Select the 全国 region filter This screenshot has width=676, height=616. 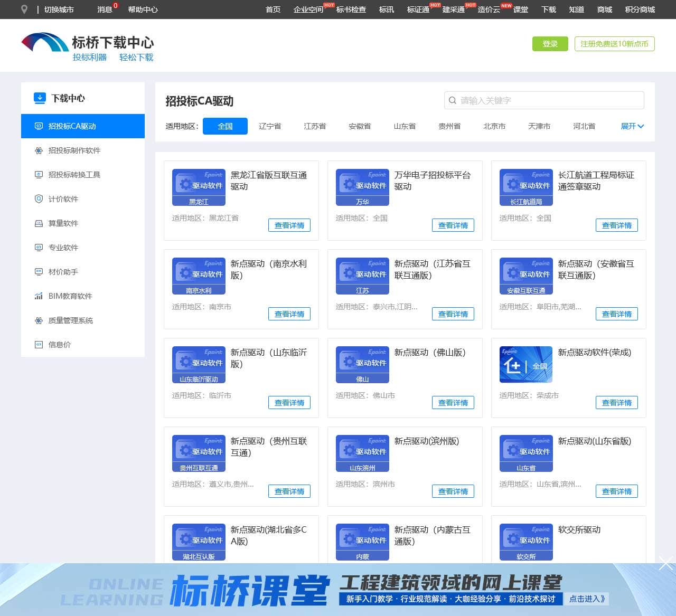[225, 126]
